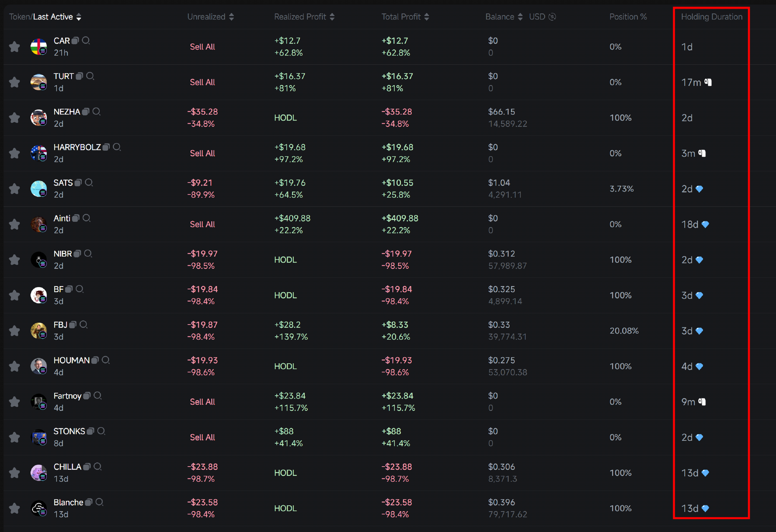
Task: Toggle favorite star for NIBR
Action: 14,260
